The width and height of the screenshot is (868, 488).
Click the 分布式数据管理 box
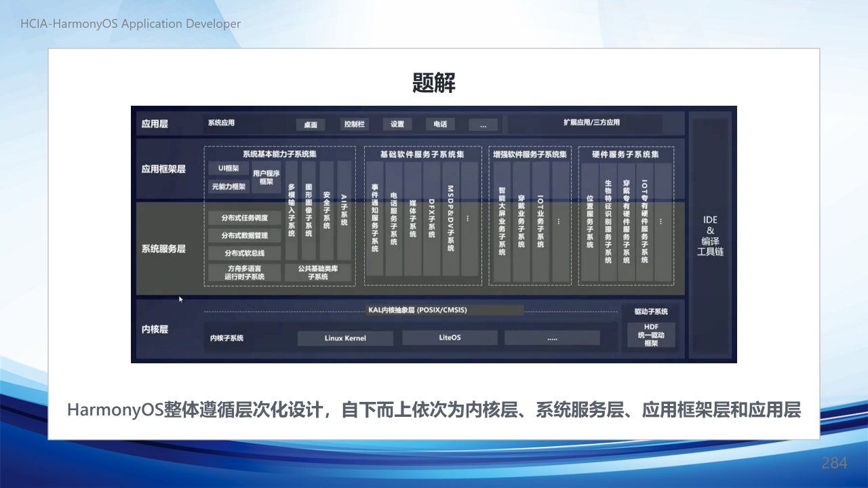click(245, 236)
